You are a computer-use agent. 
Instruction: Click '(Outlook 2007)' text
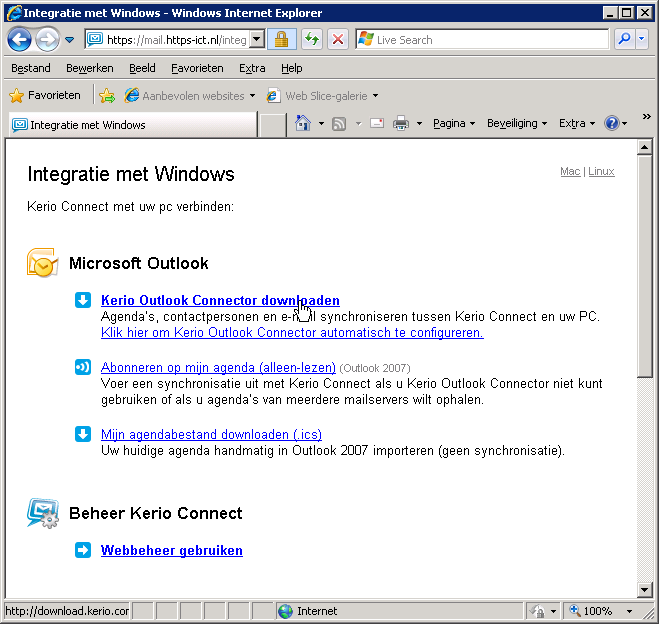tap(375, 368)
